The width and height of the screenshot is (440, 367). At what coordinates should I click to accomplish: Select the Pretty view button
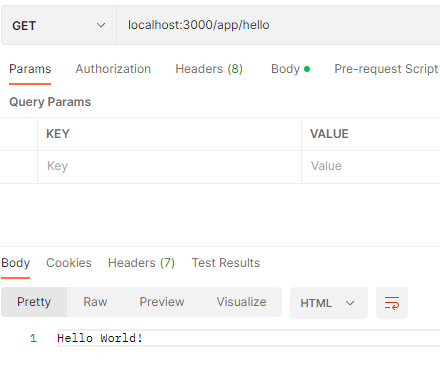[x=34, y=302]
